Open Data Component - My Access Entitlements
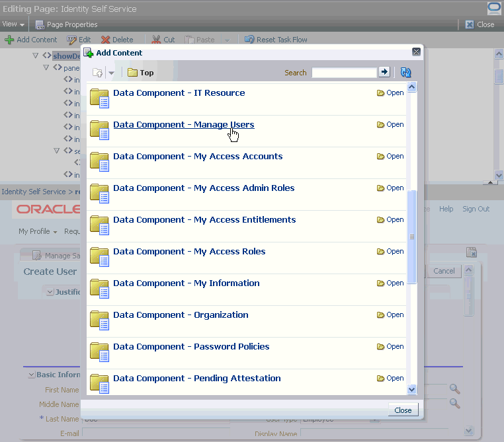The image size is (504, 442). point(204,220)
